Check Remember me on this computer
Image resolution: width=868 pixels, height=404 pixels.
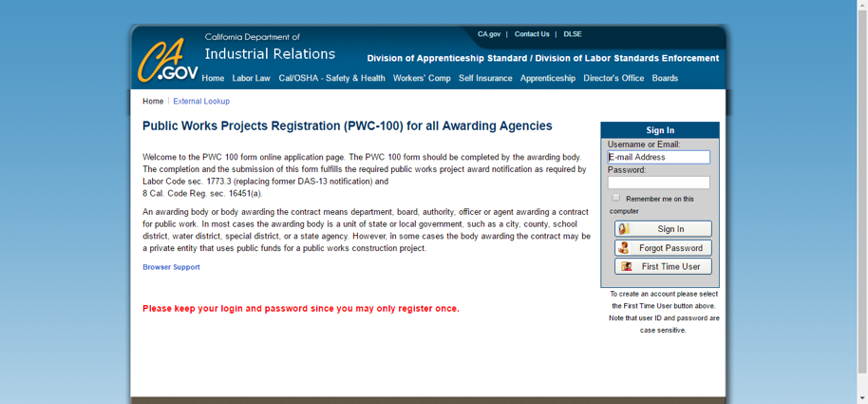pos(615,198)
